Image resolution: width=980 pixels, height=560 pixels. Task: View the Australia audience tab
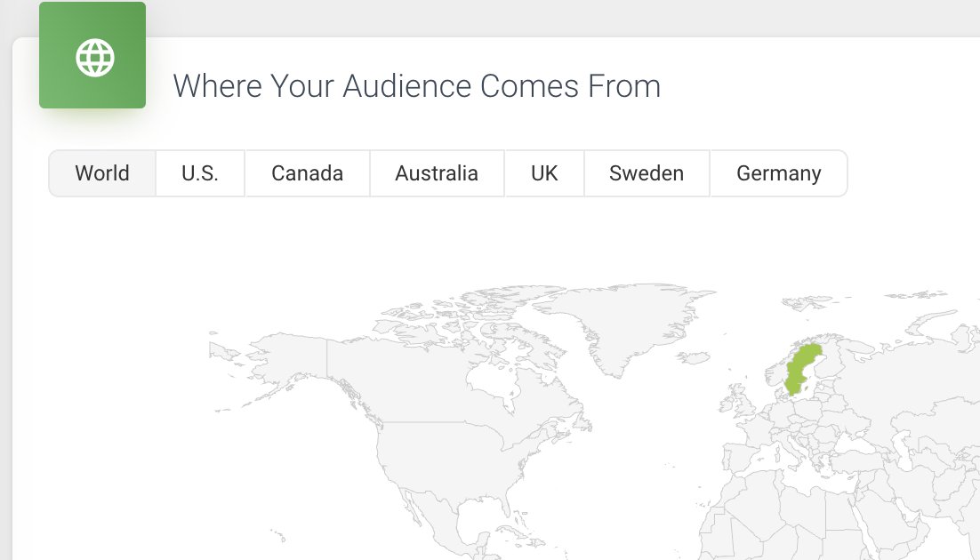tap(437, 173)
